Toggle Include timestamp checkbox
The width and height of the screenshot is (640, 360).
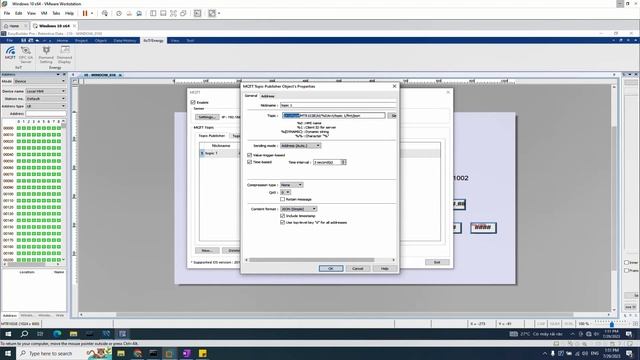coord(282,216)
